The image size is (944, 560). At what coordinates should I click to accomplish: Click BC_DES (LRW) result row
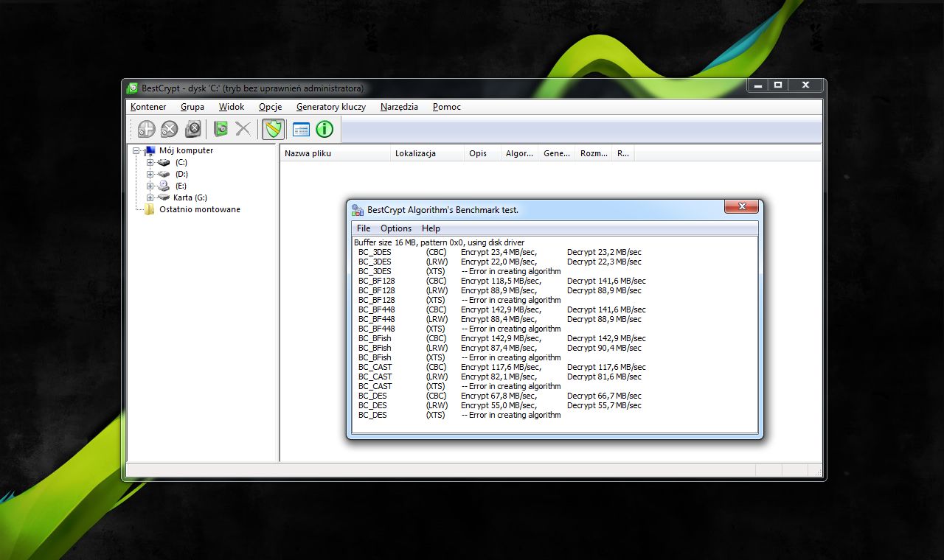click(500, 405)
